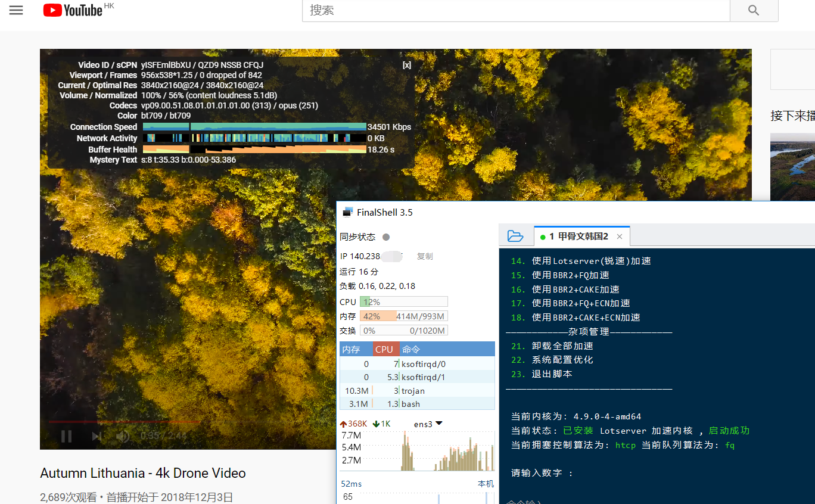Click the video title Autumn Lithuania text
The height and width of the screenshot is (504, 815).
[x=143, y=473]
